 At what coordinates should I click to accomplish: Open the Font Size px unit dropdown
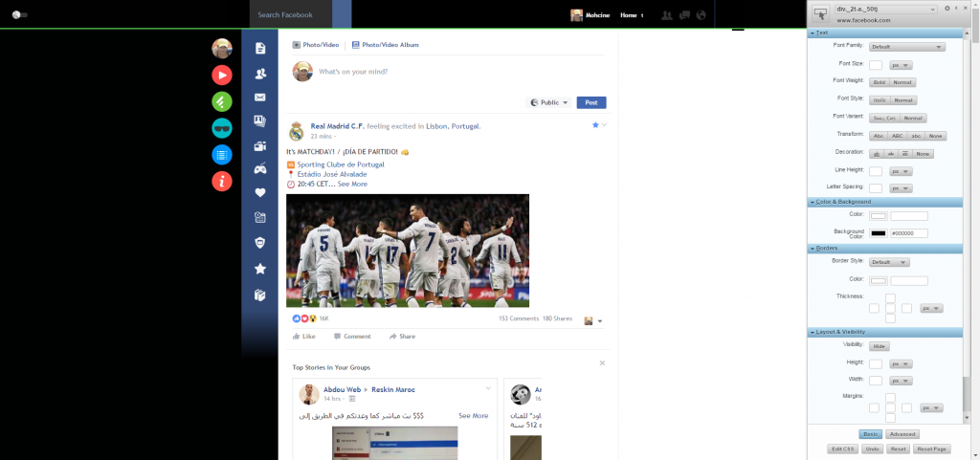(x=901, y=65)
